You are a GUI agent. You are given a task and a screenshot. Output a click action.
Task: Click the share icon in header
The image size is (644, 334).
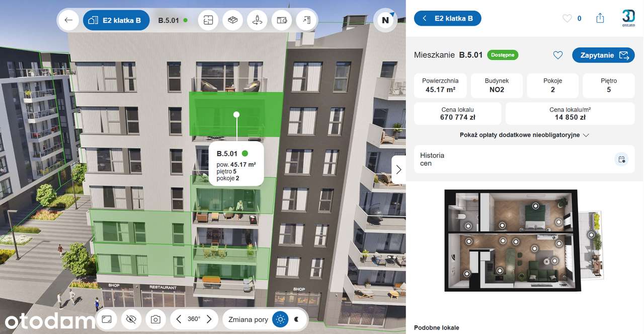pyautogui.click(x=600, y=18)
